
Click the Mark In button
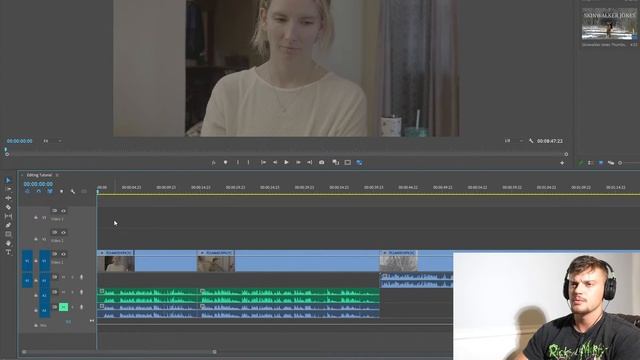[x=238, y=162]
